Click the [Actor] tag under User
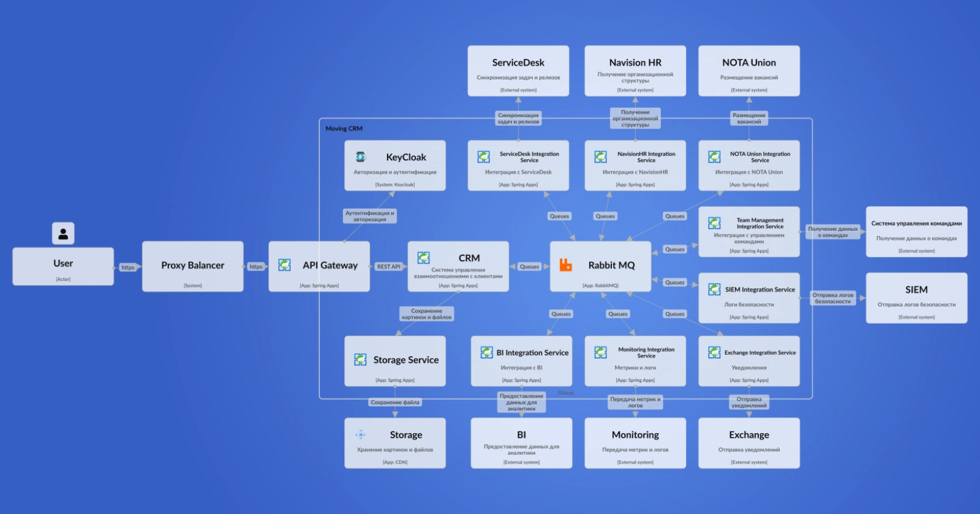 click(x=63, y=280)
